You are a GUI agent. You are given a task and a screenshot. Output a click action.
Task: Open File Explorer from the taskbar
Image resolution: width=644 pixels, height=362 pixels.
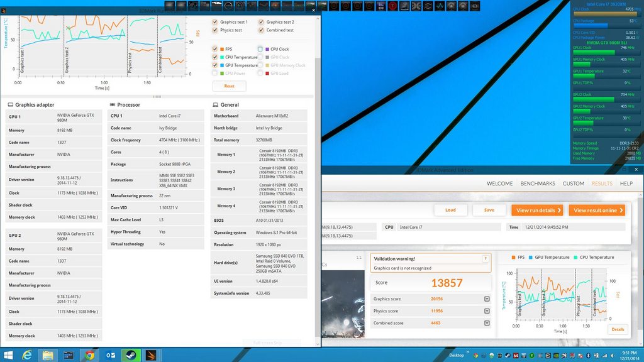click(48, 355)
